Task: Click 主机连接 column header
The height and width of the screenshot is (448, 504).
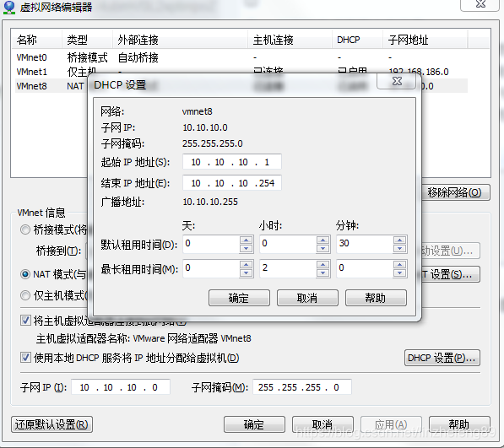Action: coord(290,40)
